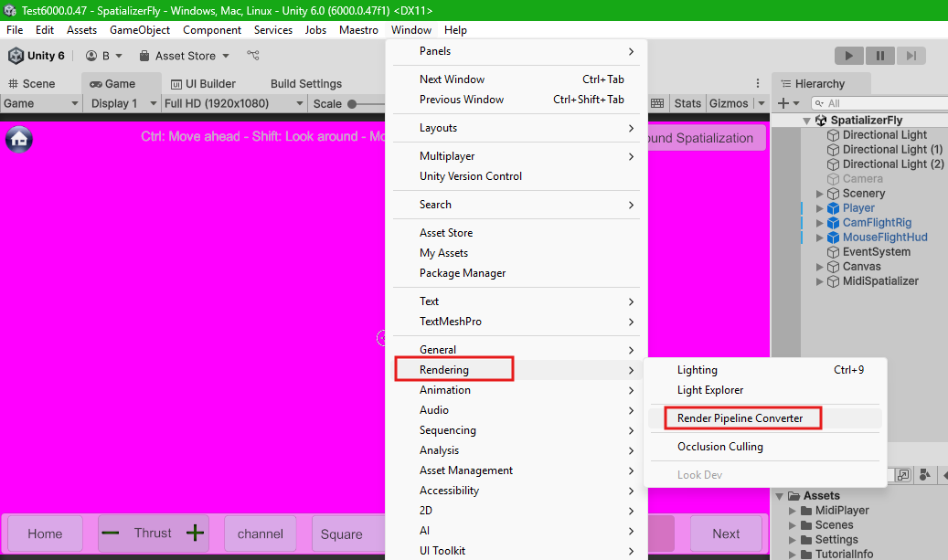
Task: Open Lighting window from submenu
Action: pyautogui.click(x=765, y=370)
